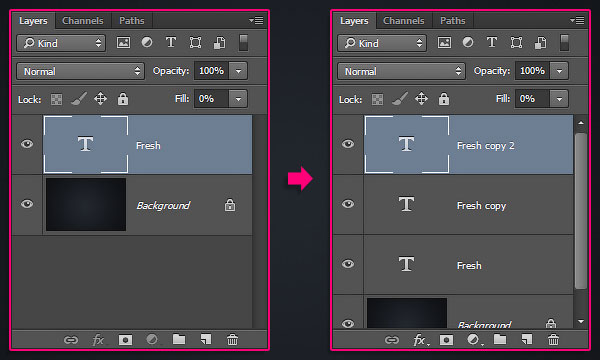This screenshot has width=600, height=360.
Task: Filter for smart objects in right panel
Action: click(540, 42)
